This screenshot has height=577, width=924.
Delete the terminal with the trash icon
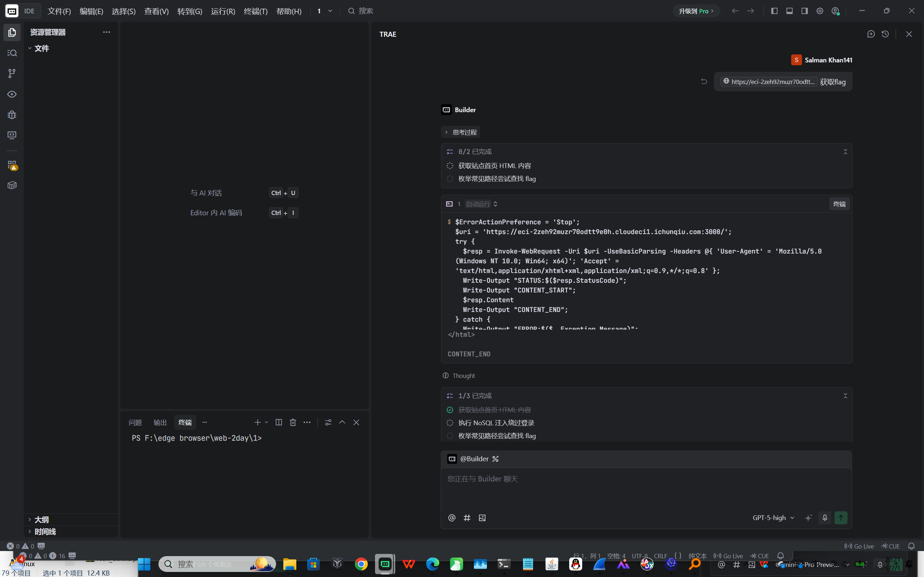click(x=293, y=422)
